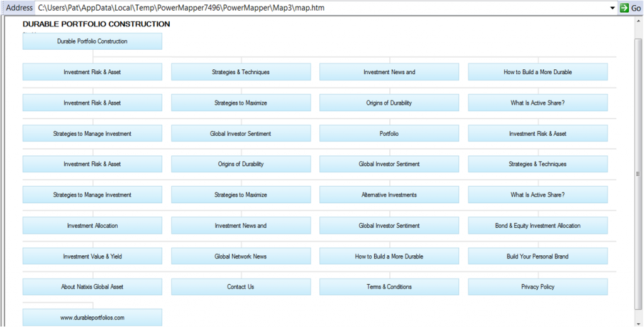The width and height of the screenshot is (644, 327).
Task: Open the Investment Allocation box
Action: pos(92,226)
